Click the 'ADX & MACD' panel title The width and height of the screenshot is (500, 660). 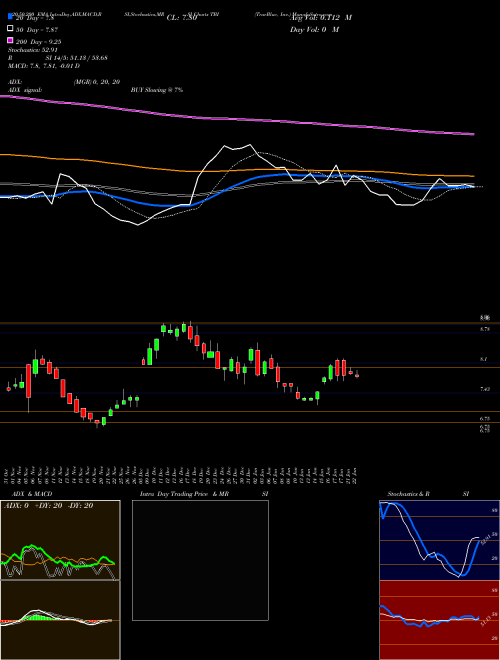coord(32,494)
